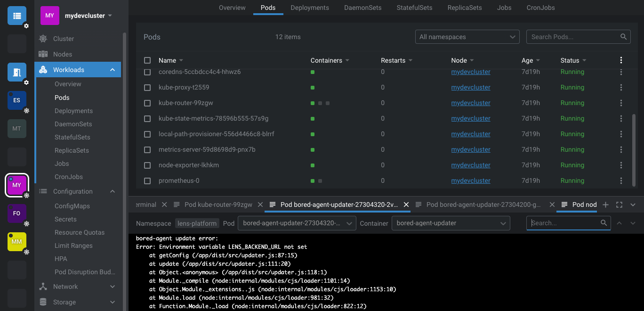Check the kube-proxy-t2559 row checkbox

tap(147, 88)
